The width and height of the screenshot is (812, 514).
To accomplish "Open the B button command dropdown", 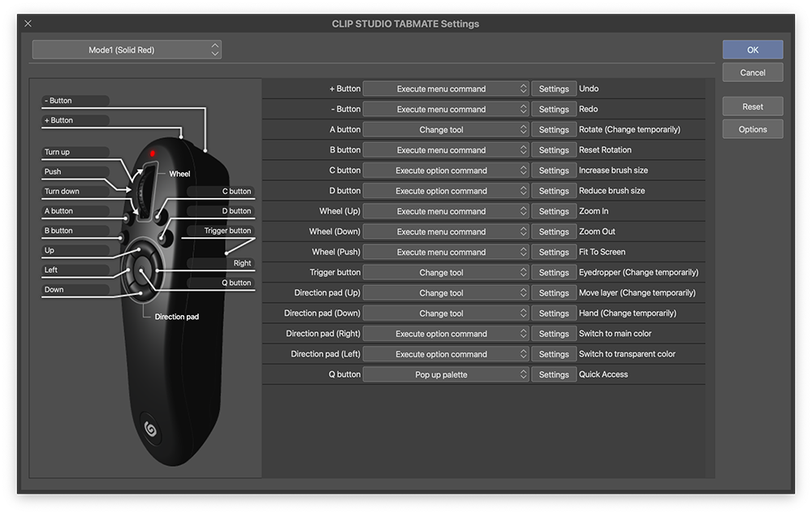I will click(x=446, y=149).
